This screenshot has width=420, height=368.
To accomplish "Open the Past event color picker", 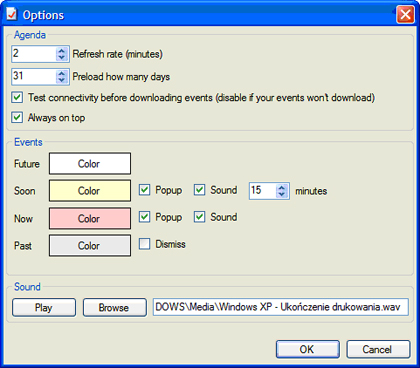I will pos(90,246).
